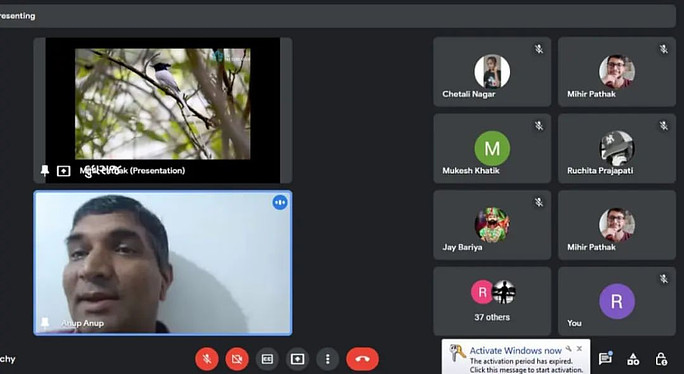The width and height of the screenshot is (684, 374).
Task: Click the Ruchita Prajapati name label
Action: click(x=600, y=171)
